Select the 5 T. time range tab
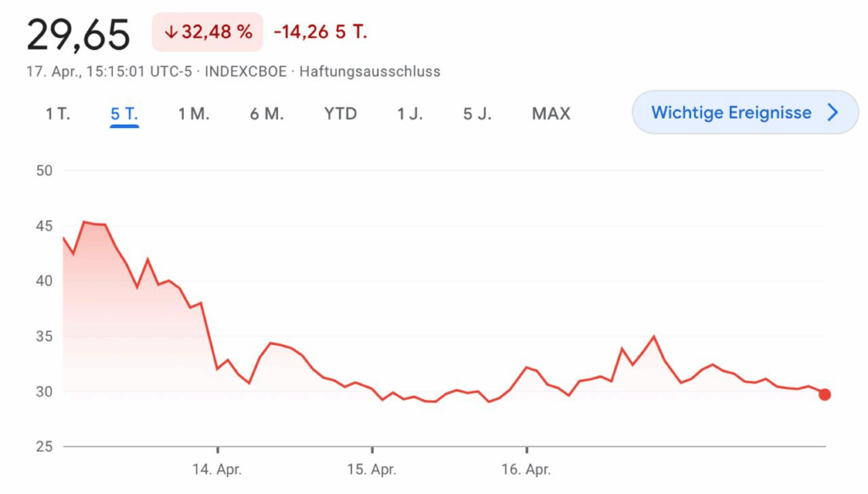 click(x=124, y=114)
